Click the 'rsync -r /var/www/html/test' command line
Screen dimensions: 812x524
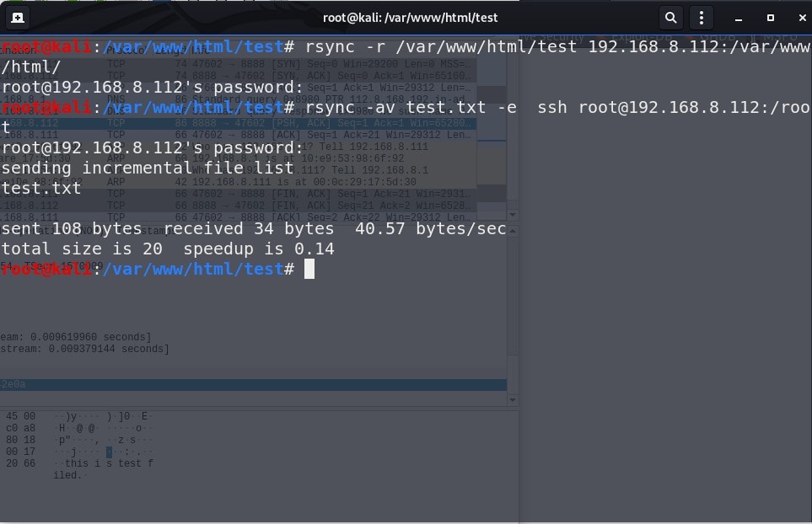pyautogui.click(x=406, y=46)
